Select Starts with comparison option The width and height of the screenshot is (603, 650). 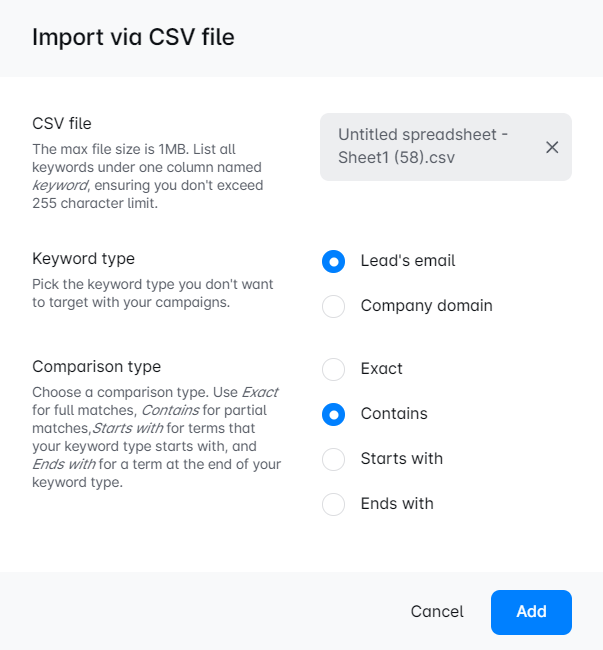[x=334, y=459]
